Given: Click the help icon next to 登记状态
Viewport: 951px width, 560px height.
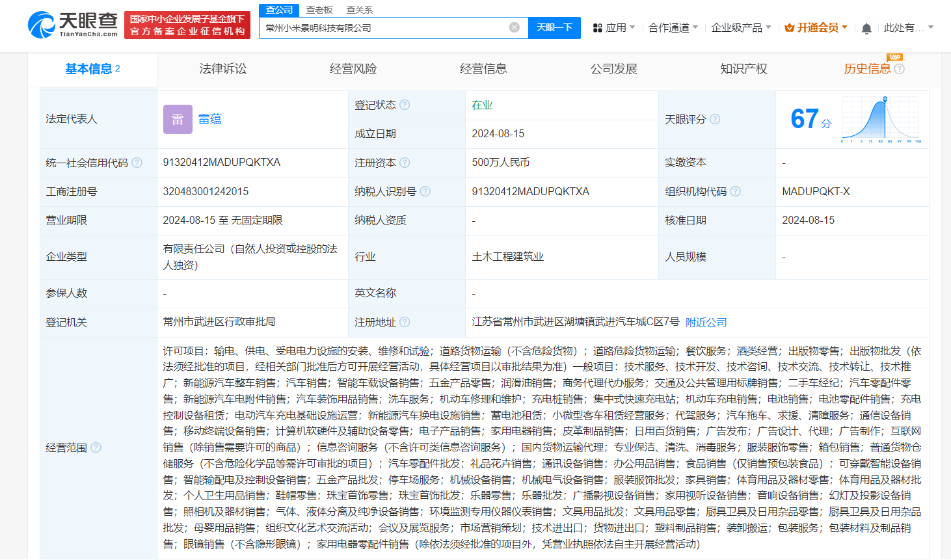Looking at the screenshot, I should [x=405, y=105].
